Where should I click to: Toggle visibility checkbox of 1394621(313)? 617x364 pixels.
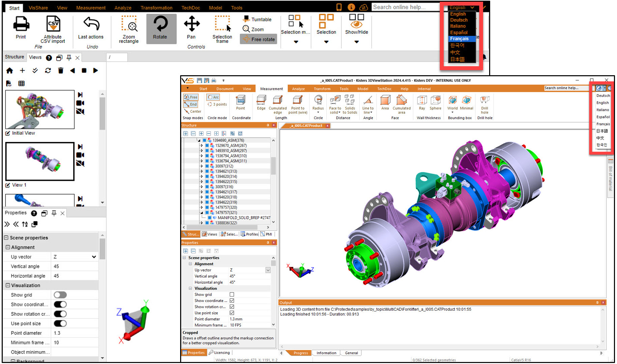click(x=207, y=171)
